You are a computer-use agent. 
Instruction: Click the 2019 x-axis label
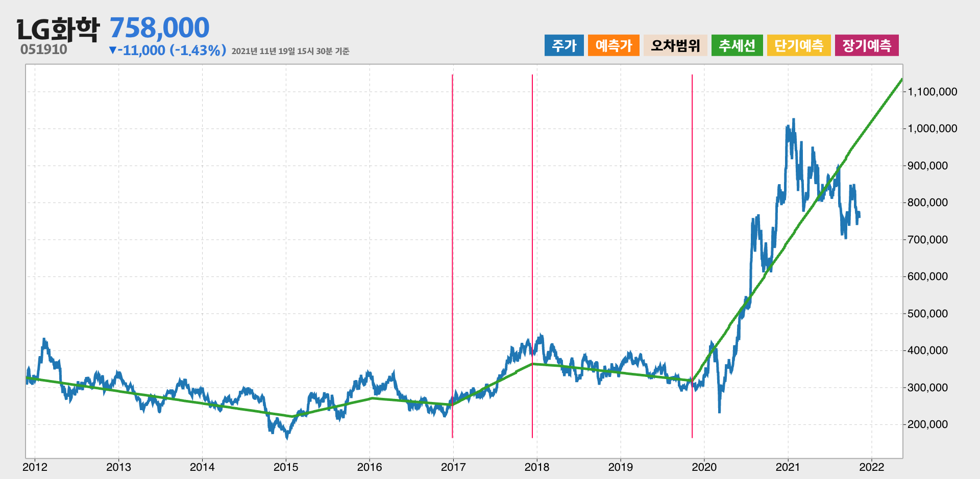coord(621,467)
